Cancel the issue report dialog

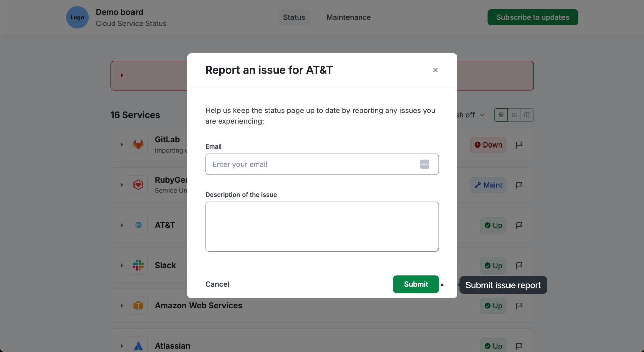tap(217, 284)
